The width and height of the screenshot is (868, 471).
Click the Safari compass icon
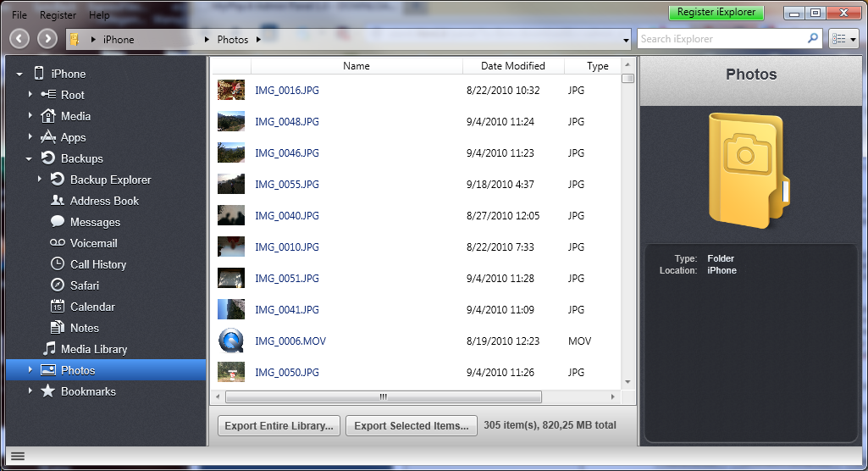58,285
